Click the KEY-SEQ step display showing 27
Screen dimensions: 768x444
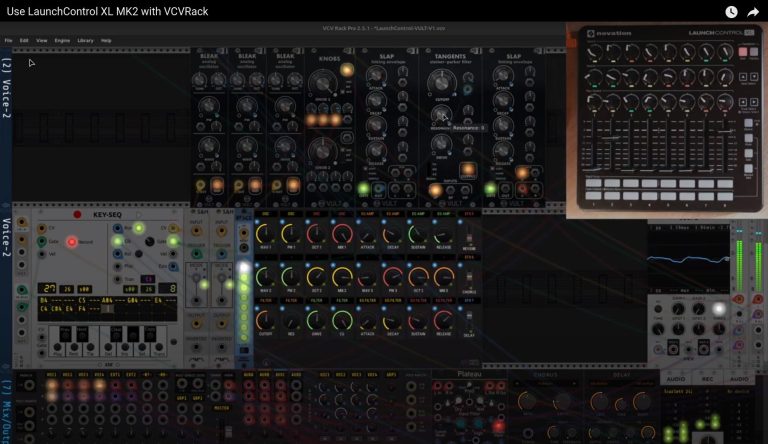49,288
